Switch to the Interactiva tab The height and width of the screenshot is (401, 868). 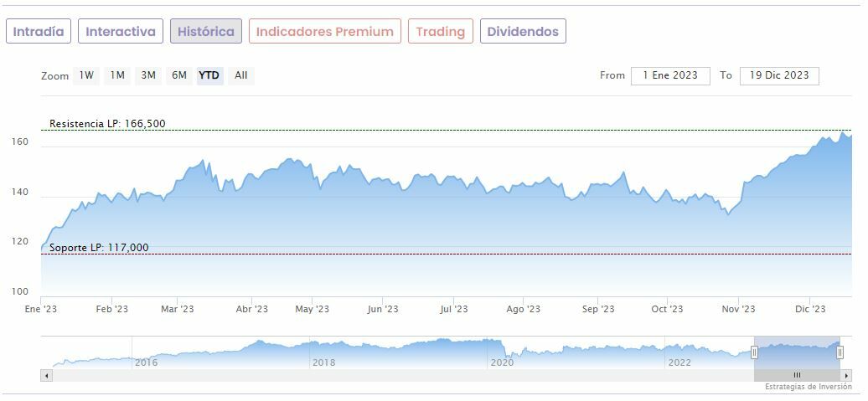click(121, 32)
